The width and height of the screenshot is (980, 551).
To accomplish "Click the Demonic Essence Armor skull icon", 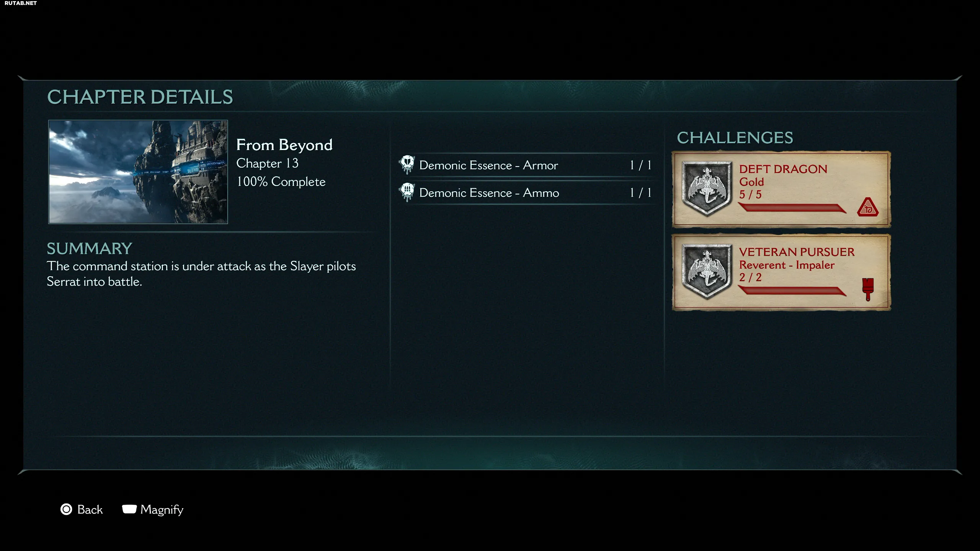I will click(x=407, y=165).
